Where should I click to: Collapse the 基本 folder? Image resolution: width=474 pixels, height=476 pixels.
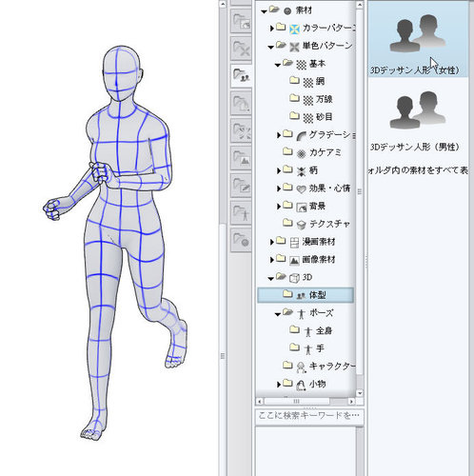278,65
